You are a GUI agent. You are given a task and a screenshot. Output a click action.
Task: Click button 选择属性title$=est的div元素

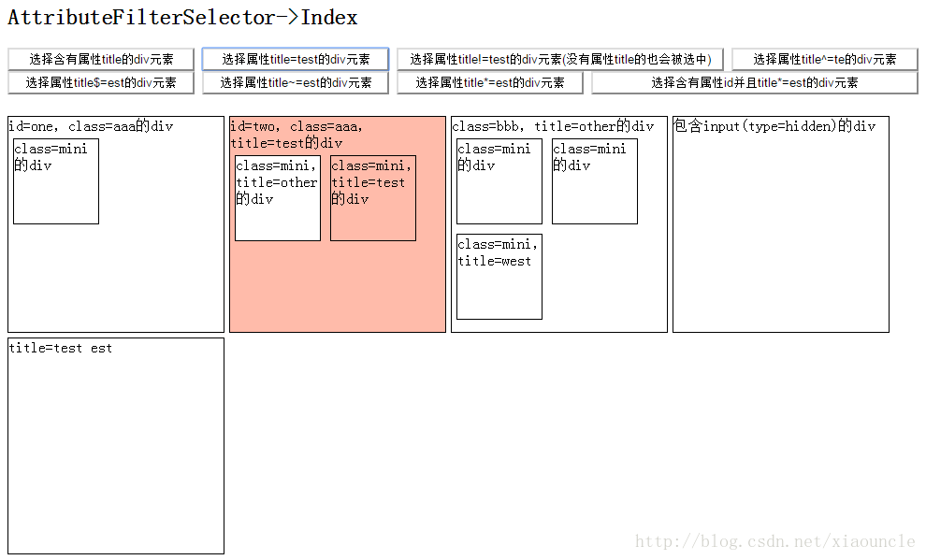click(101, 82)
